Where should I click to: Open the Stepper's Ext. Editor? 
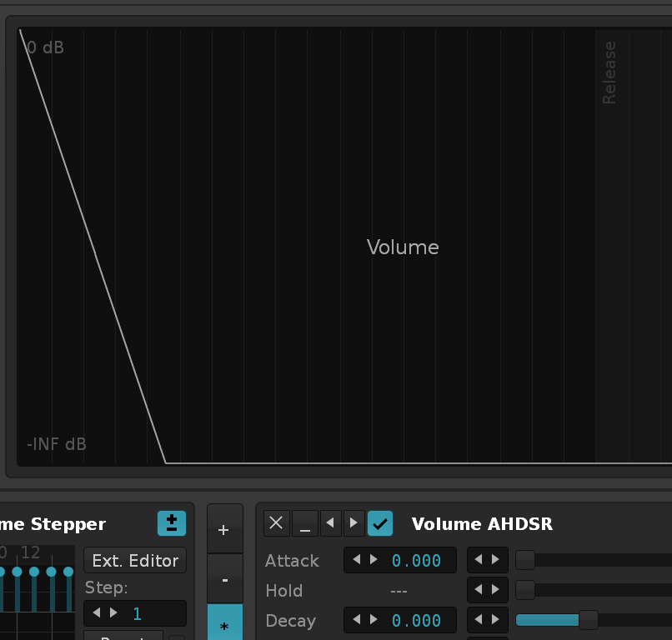click(x=135, y=560)
